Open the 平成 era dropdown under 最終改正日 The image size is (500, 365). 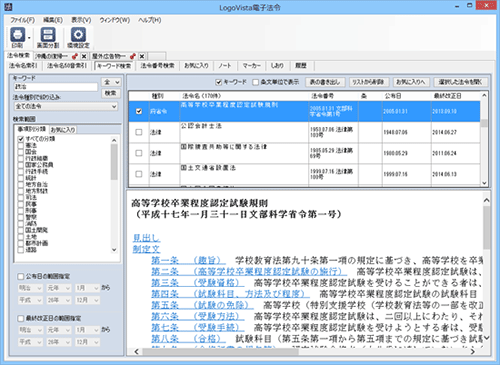(30, 342)
